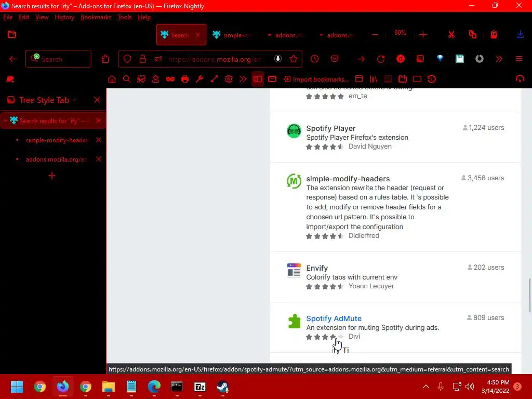Screen dimensions: 532x399
Task: Open the Edit menu
Action: click(24, 17)
